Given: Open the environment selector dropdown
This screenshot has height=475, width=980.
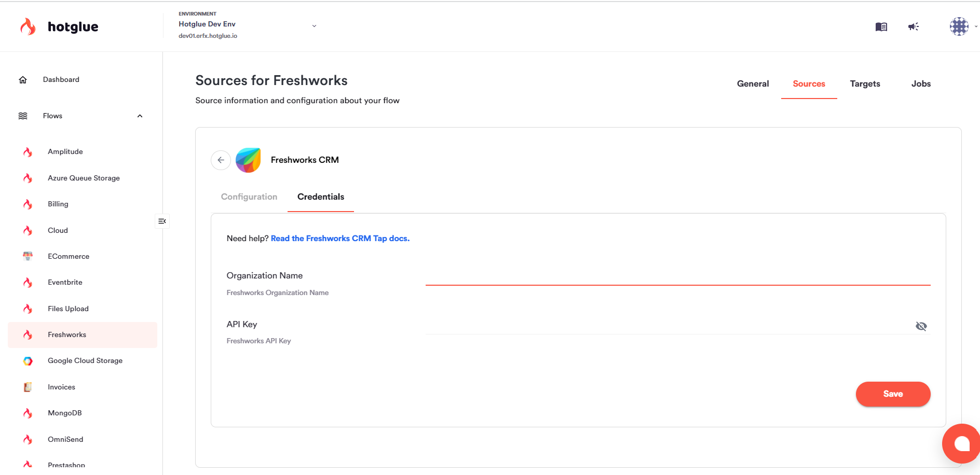Looking at the screenshot, I should click(x=314, y=26).
